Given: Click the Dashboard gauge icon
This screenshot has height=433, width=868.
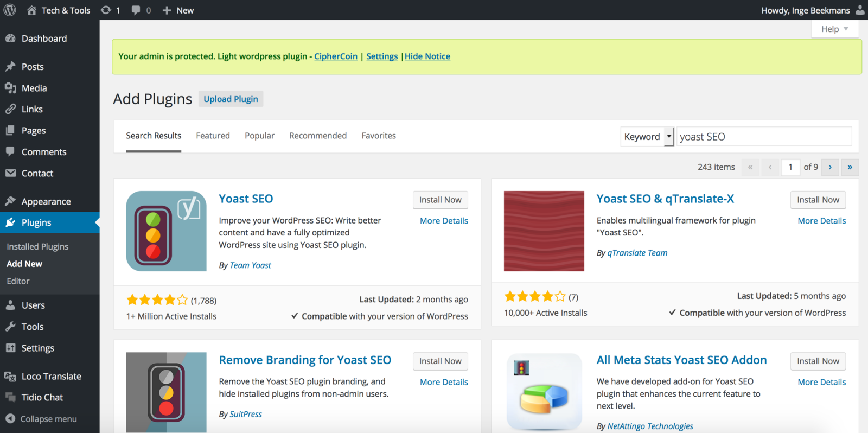Looking at the screenshot, I should [10, 39].
